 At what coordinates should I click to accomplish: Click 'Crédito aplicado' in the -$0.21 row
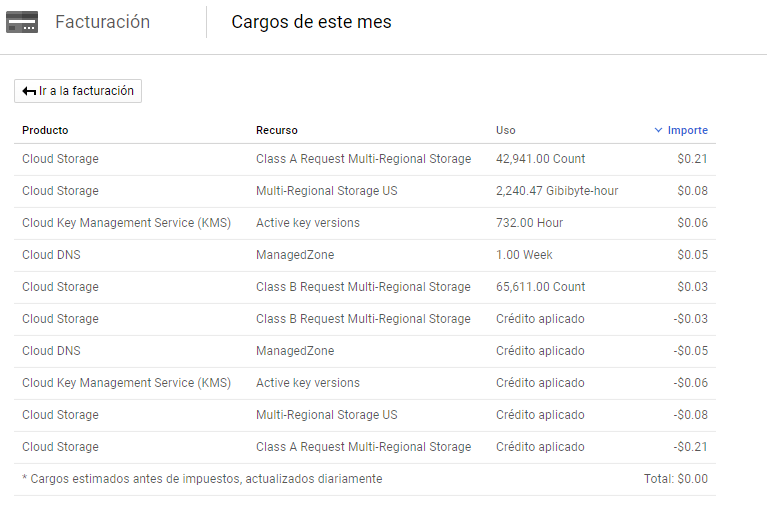pyautogui.click(x=540, y=447)
